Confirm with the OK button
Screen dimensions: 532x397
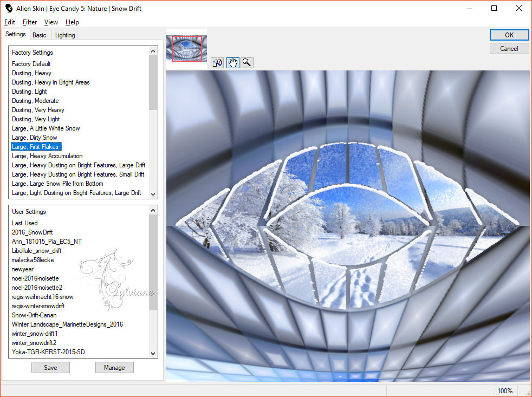pyautogui.click(x=509, y=35)
